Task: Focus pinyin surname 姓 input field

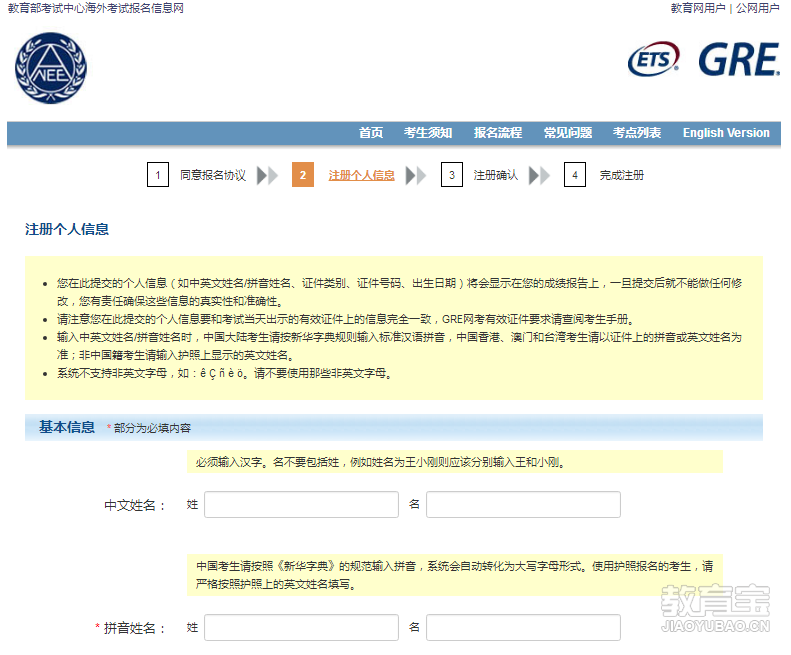Action: [302, 628]
